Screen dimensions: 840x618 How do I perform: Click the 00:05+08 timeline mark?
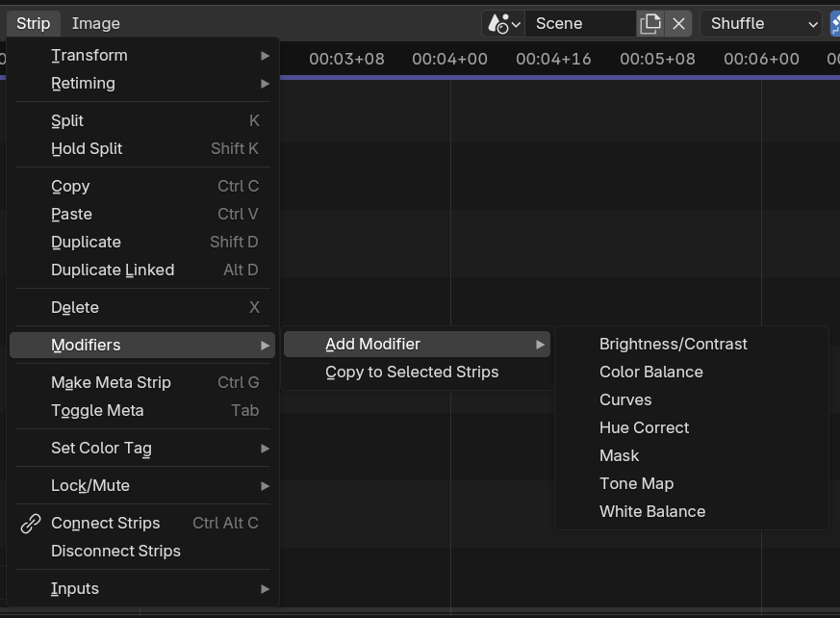point(657,59)
